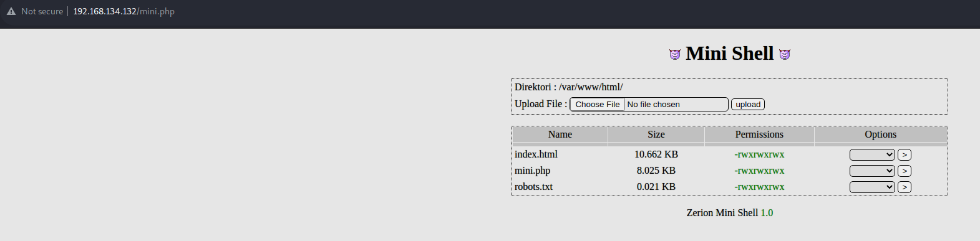
Task: Click the upload button
Action: [x=748, y=104]
